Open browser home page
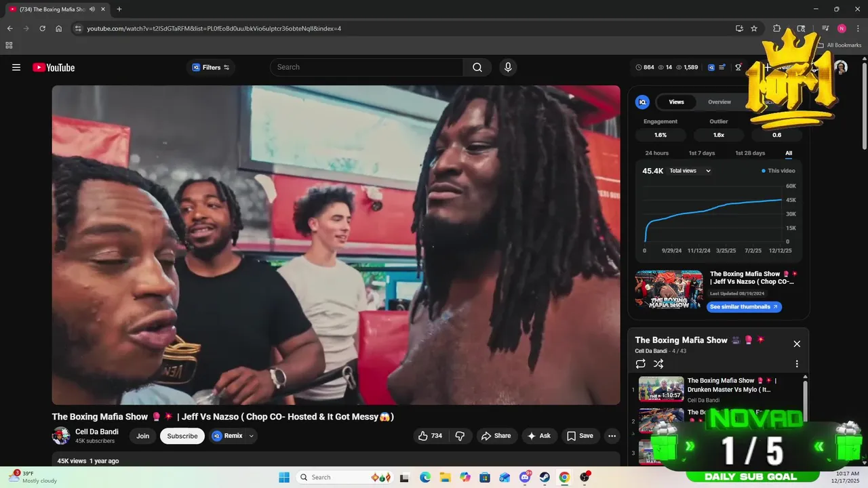The image size is (868, 488). (x=59, y=28)
